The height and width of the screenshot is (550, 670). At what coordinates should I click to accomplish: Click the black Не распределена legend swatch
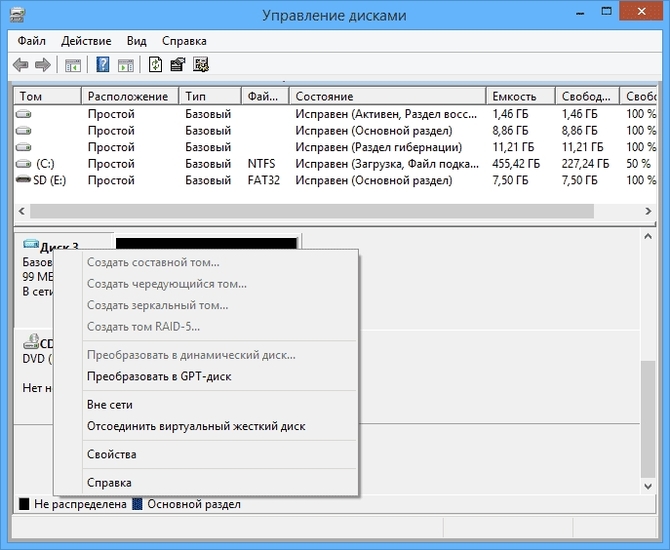point(24,505)
